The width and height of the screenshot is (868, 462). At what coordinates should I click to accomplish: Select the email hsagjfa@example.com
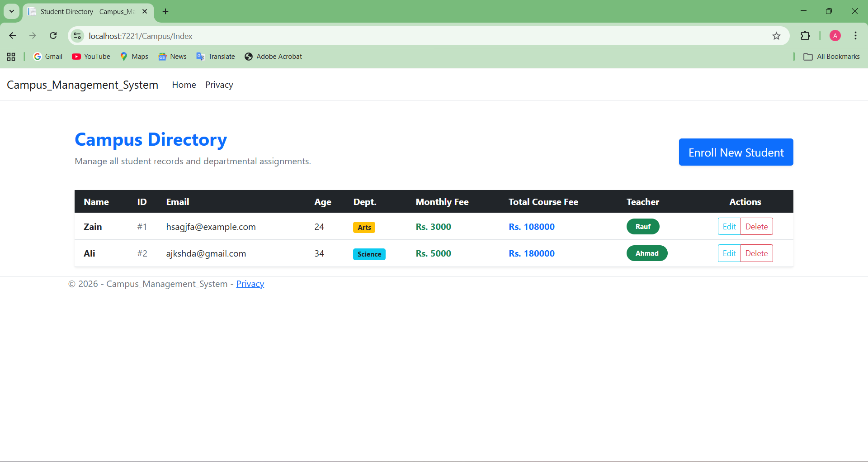(211, 227)
